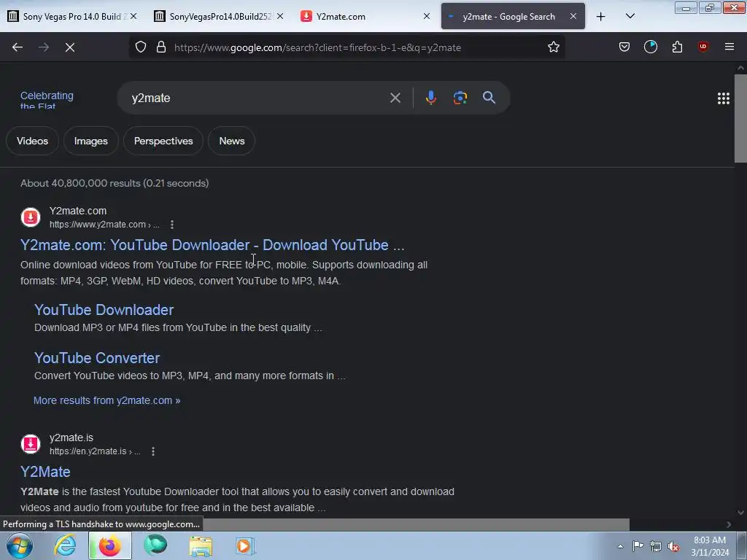Screen dimensions: 747x560
Task: Open Save to Pocket
Action: (624, 47)
